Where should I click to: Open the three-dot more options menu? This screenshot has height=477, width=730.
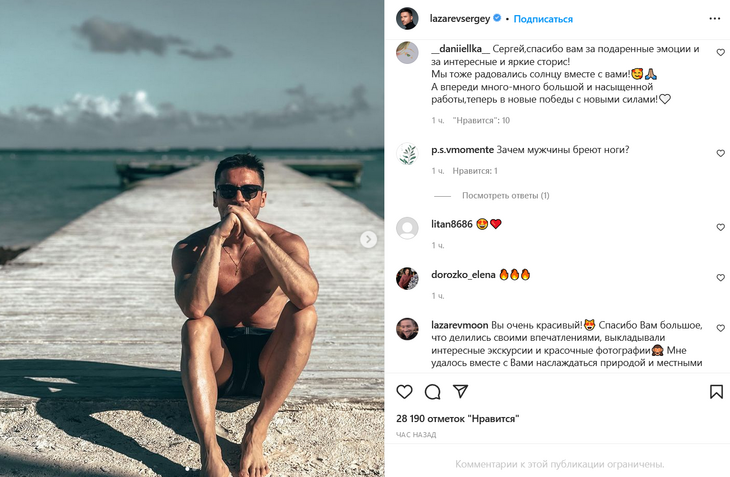[x=714, y=18]
